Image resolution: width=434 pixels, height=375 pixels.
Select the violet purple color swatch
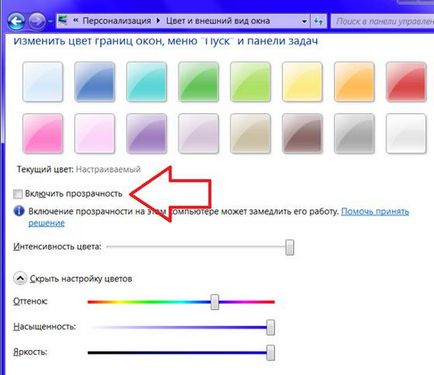click(147, 133)
